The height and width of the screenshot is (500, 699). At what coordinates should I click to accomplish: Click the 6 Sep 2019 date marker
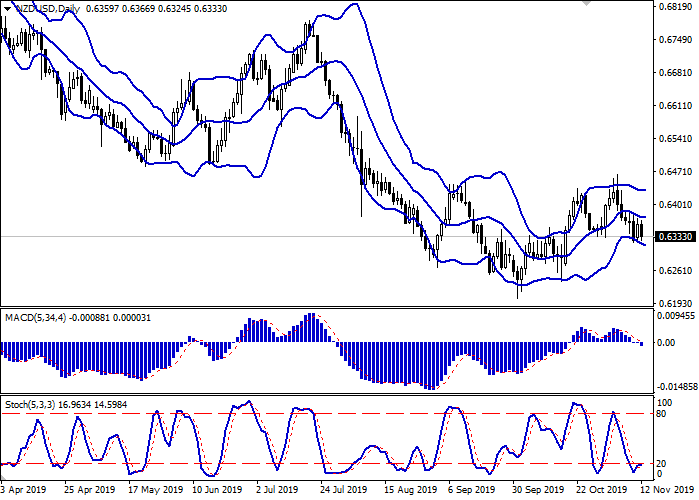coord(471,491)
